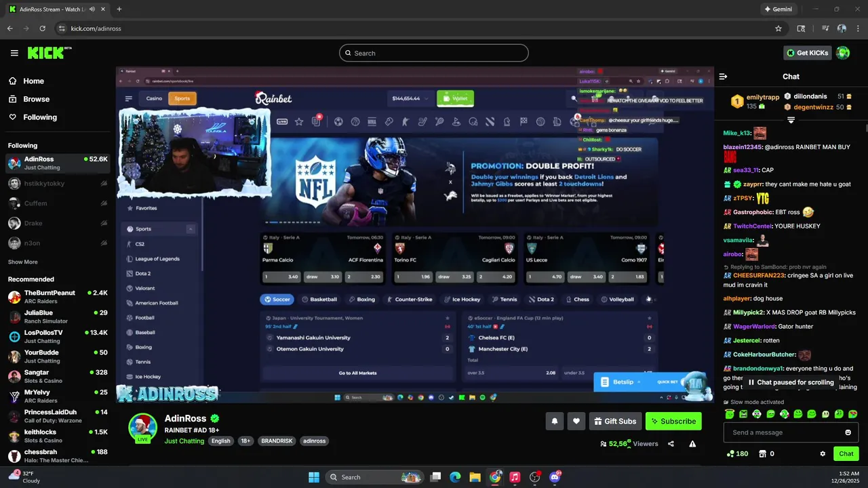
Task: Click the 18+ tag
Action: pos(245,441)
